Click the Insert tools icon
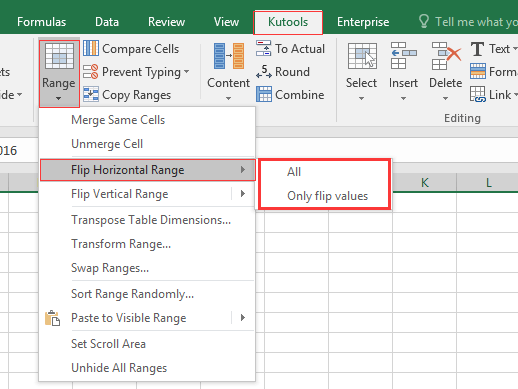This screenshot has width=518, height=389. click(403, 55)
